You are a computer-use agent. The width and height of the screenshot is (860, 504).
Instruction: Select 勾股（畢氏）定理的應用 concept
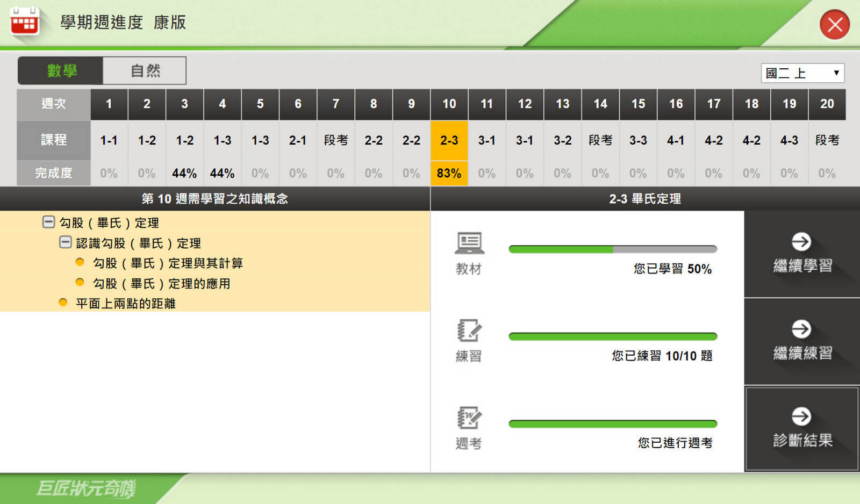pos(161,284)
